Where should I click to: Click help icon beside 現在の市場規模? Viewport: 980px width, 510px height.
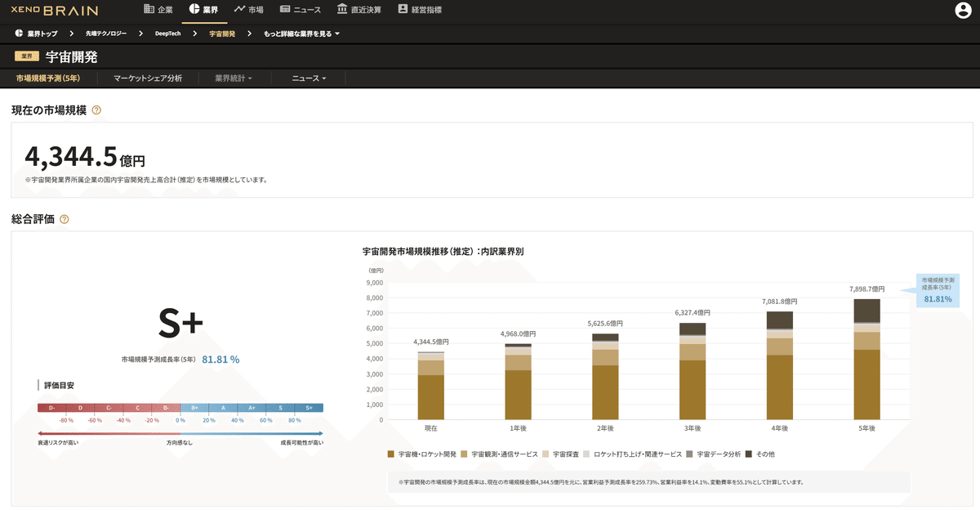96,110
